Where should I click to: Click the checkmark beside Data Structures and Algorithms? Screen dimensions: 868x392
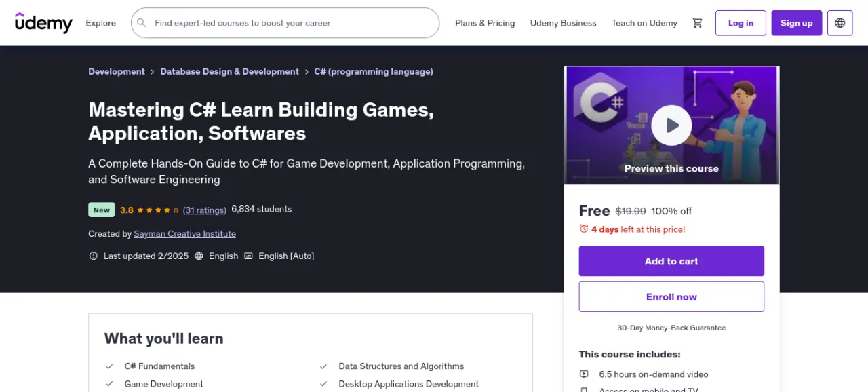[x=323, y=366]
